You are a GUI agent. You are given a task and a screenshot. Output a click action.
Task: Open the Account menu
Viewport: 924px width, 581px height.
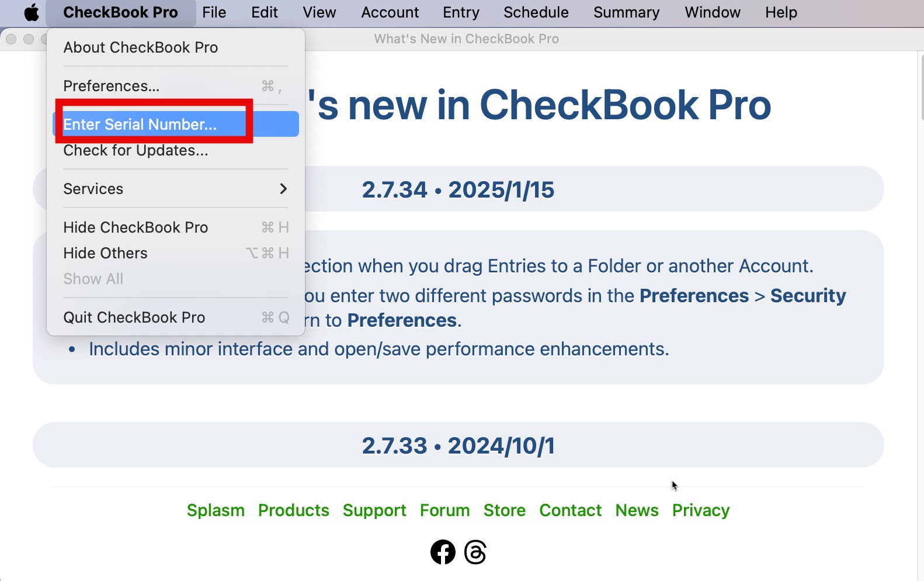tap(390, 12)
